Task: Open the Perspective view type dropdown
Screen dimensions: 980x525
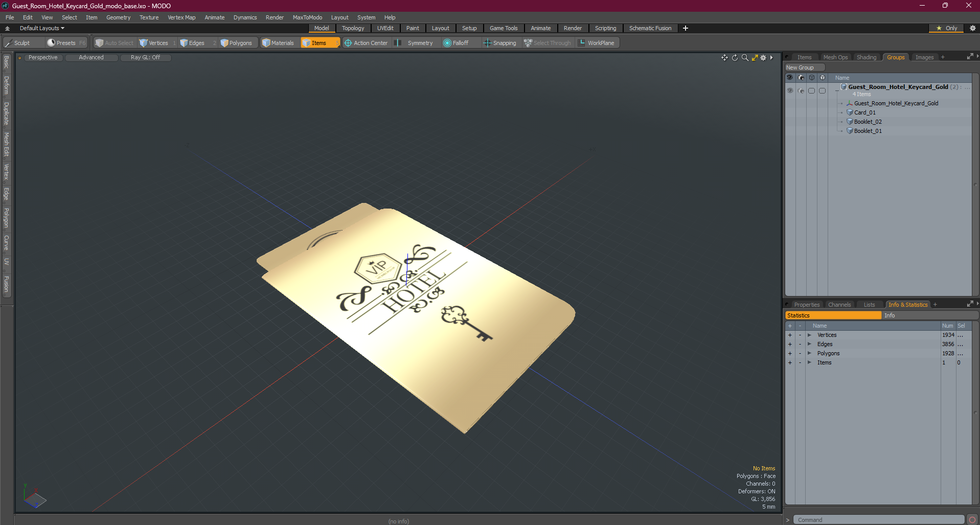Action: pyautogui.click(x=43, y=57)
